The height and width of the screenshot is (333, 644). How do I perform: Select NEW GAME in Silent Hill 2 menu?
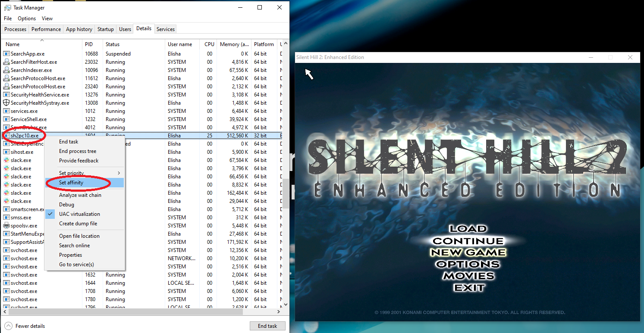click(x=468, y=252)
